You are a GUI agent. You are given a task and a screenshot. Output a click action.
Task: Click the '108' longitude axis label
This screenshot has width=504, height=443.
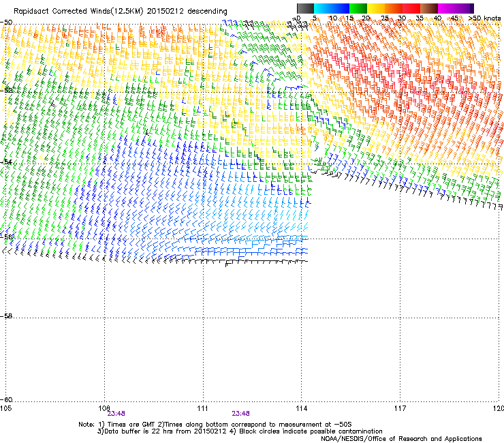click(104, 408)
